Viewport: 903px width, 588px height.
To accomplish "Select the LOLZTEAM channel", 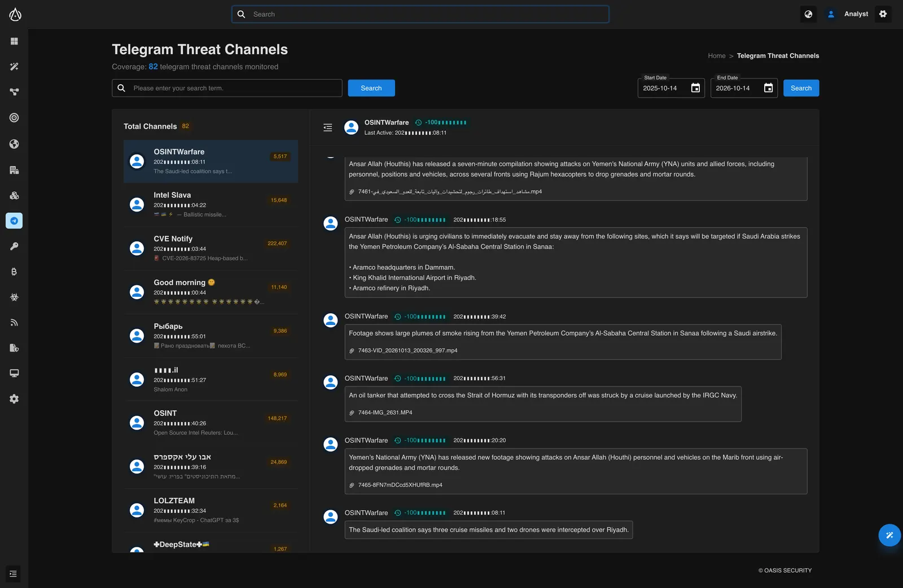I will tap(211, 510).
